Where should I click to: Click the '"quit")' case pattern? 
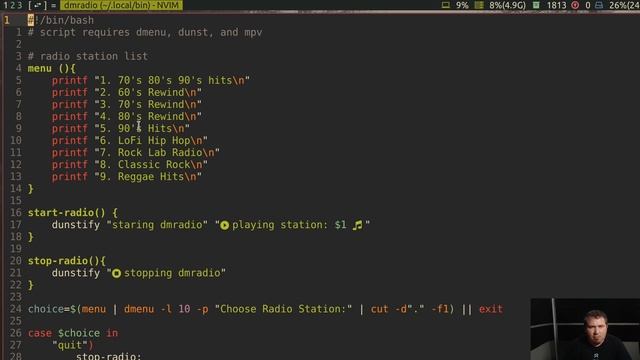pyautogui.click(x=73, y=345)
